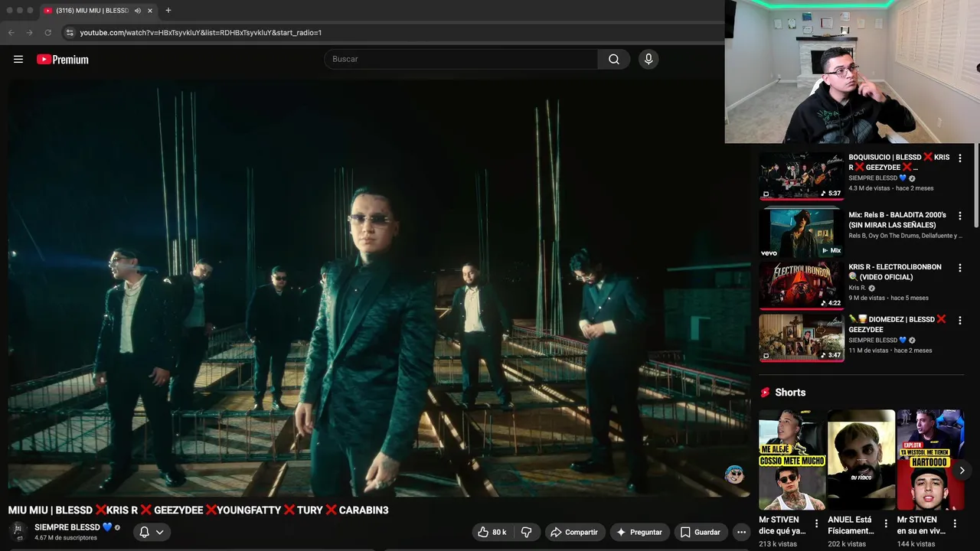The height and width of the screenshot is (551, 980).
Task: Click the Shorts section logo icon
Action: click(x=765, y=393)
